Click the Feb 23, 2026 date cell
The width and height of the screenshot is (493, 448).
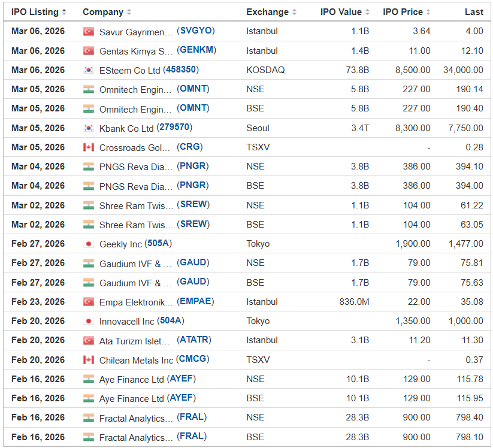tap(38, 302)
